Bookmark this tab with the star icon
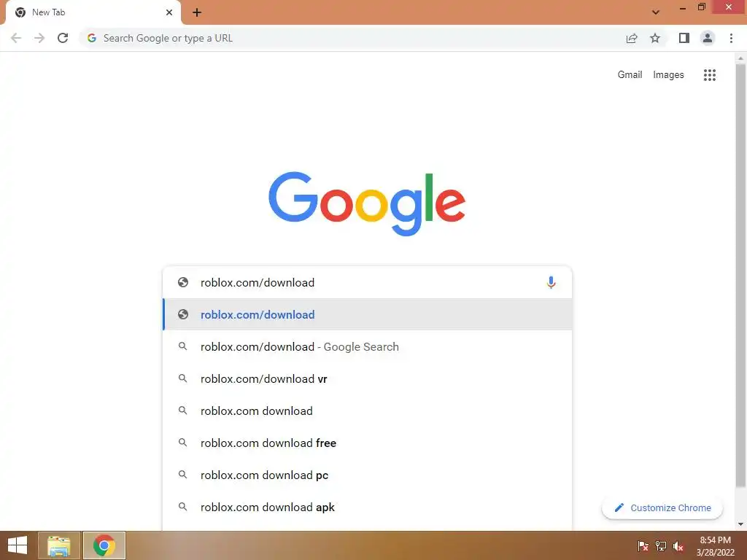The height and width of the screenshot is (560, 747). tap(655, 38)
